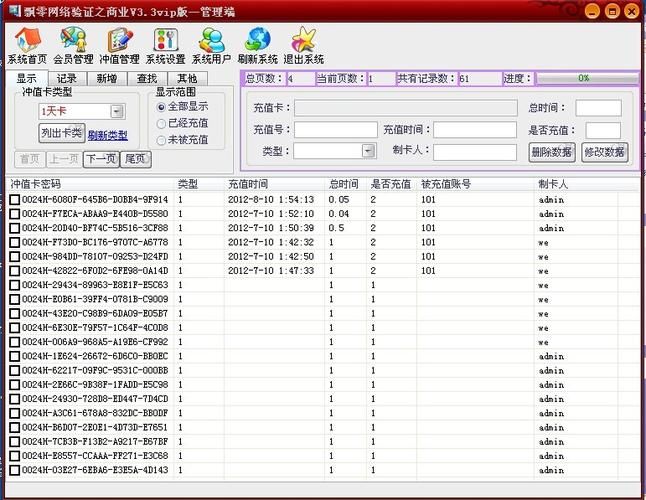
Task: Check the box for card 0024H-984DD-78107-09253-D24FD
Action: click(x=14, y=257)
